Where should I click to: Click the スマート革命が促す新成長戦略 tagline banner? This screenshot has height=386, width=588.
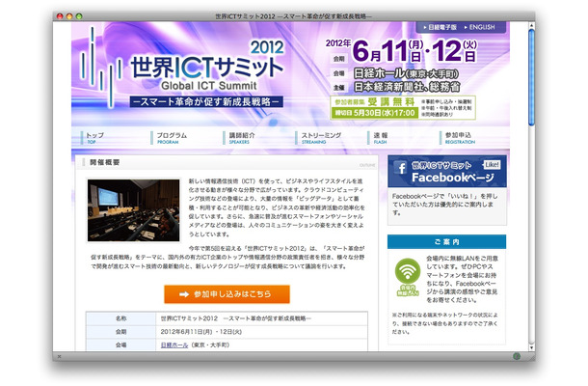(206, 101)
